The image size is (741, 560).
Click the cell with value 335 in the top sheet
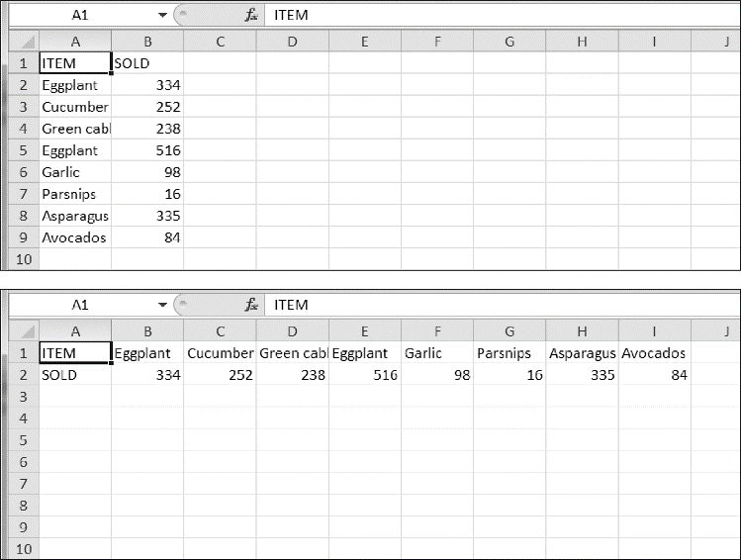point(147,216)
